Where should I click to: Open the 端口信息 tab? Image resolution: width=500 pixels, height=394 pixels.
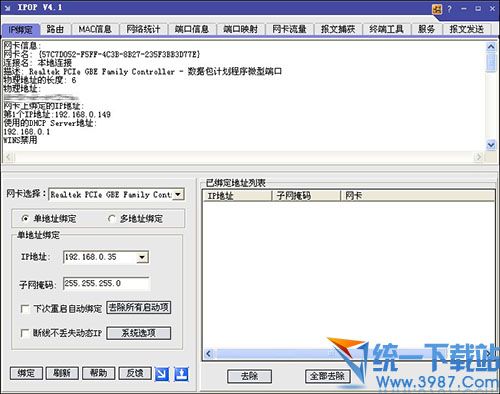(x=192, y=29)
